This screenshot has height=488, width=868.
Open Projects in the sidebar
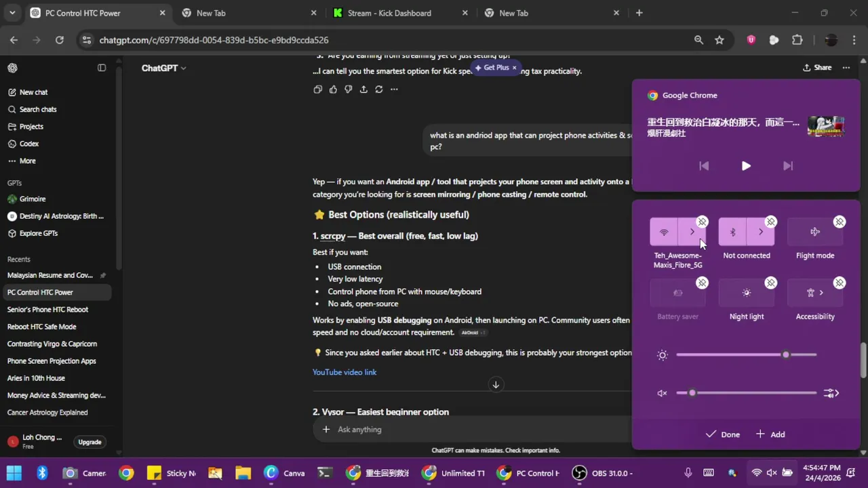point(58,127)
